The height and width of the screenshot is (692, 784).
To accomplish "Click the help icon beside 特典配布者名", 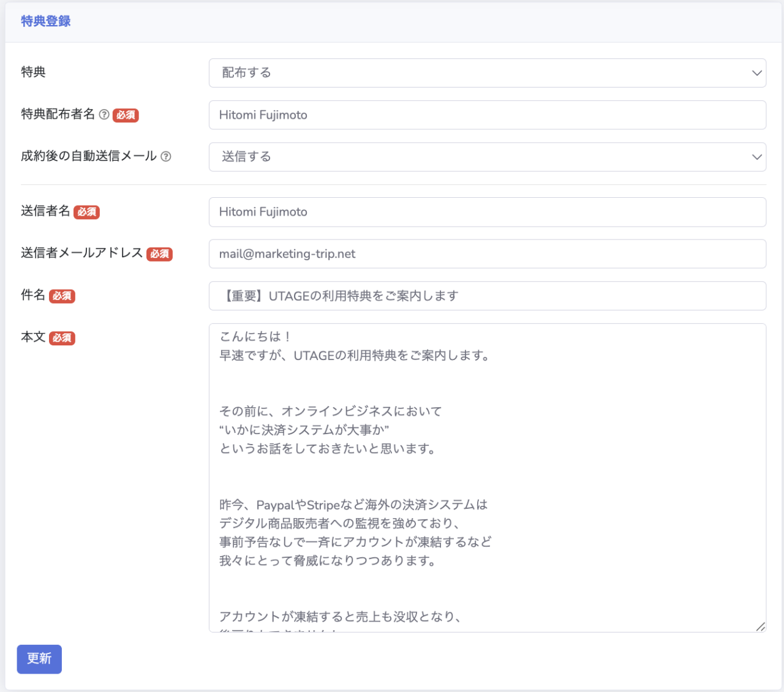I will click(x=104, y=115).
